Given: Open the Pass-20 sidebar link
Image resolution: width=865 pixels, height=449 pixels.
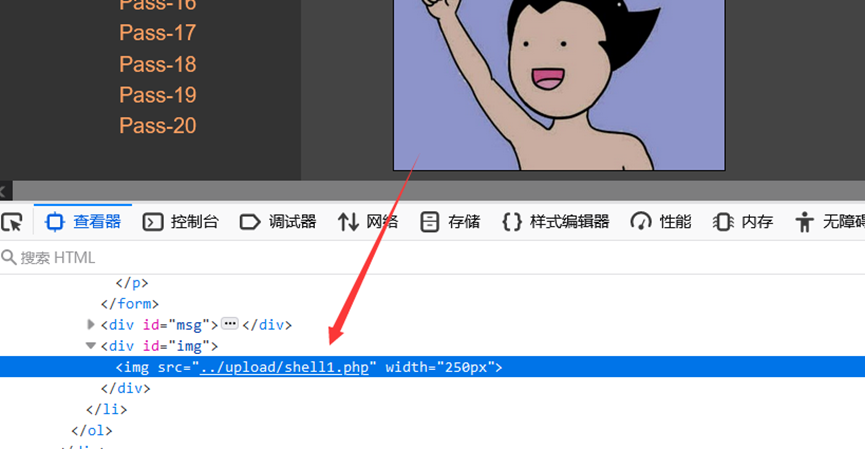Looking at the screenshot, I should (158, 126).
